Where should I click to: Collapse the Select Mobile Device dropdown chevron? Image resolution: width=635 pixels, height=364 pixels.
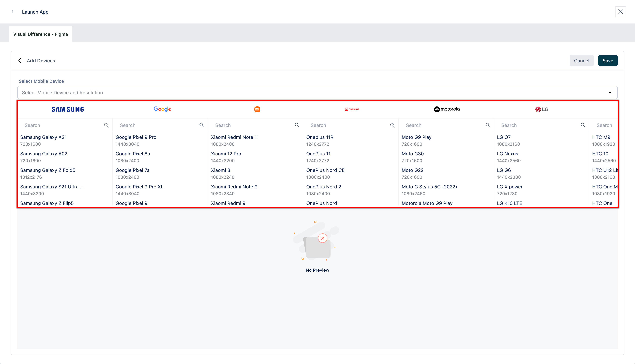pos(610,92)
